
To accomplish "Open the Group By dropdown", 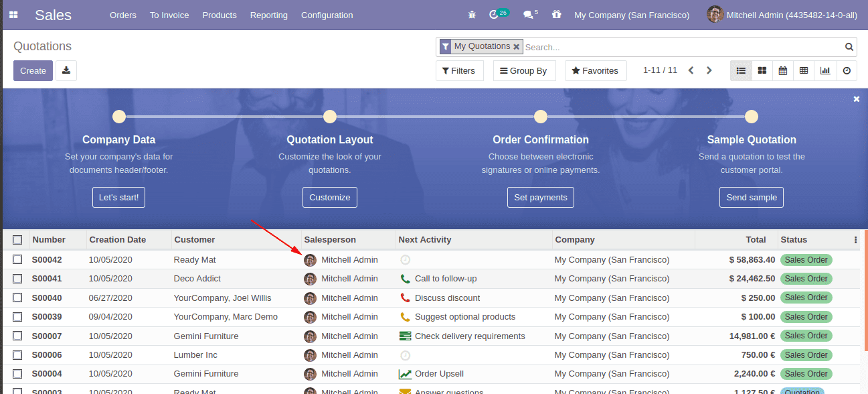I will tap(524, 70).
